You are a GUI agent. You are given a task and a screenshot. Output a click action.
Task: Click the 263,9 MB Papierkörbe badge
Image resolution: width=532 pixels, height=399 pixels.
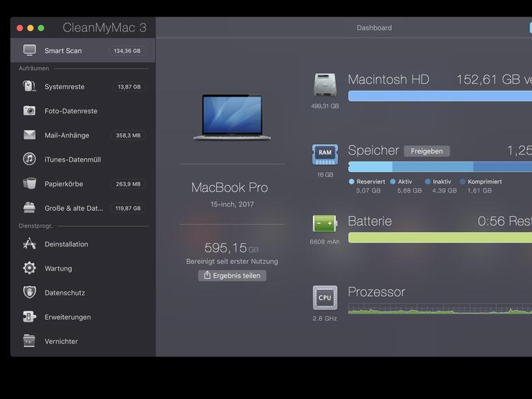129,184
